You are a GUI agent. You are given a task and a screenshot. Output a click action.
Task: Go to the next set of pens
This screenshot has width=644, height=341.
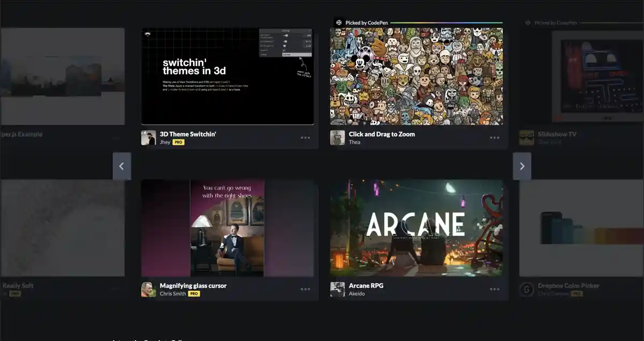pyautogui.click(x=522, y=166)
